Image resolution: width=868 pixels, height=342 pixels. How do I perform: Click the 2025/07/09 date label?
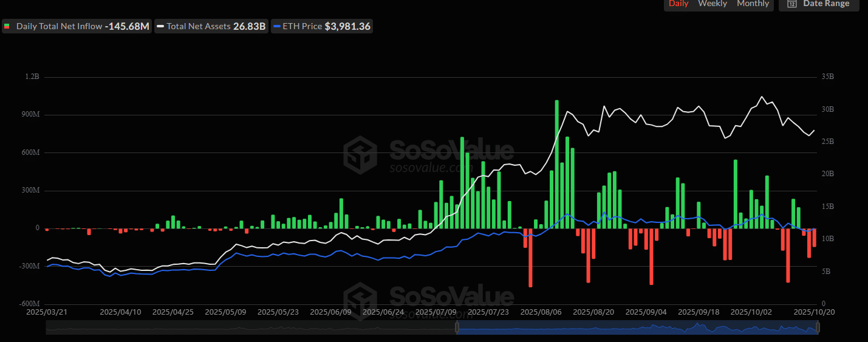point(436,312)
